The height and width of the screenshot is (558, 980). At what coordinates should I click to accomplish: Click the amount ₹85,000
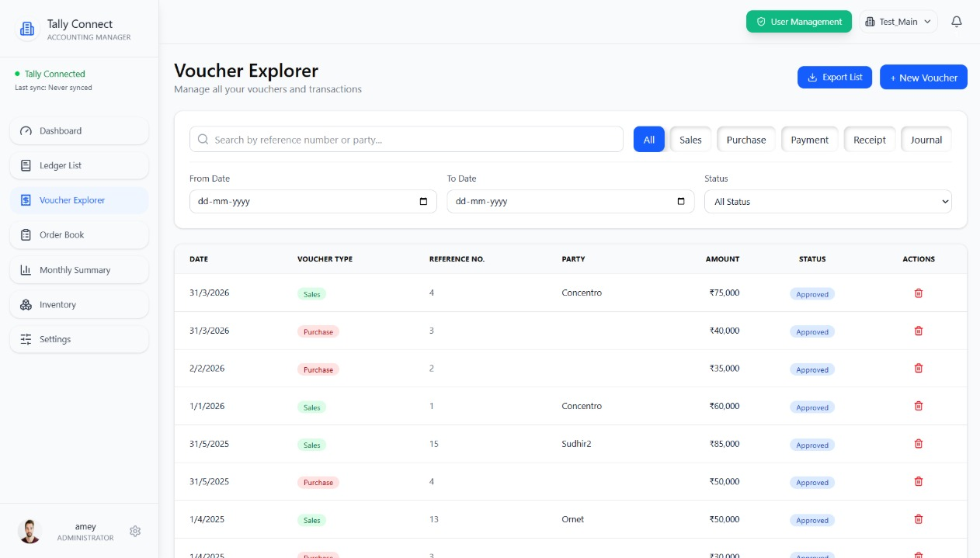tap(725, 444)
